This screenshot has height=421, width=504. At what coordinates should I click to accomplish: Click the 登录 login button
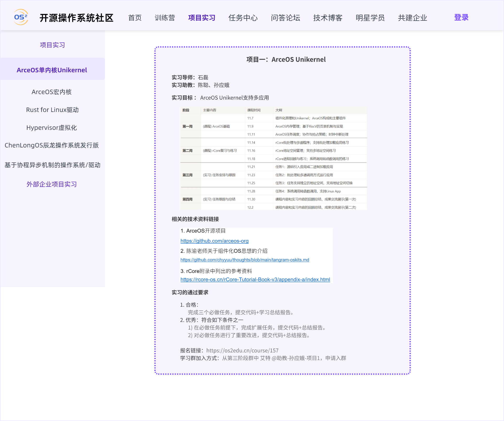pos(461,17)
